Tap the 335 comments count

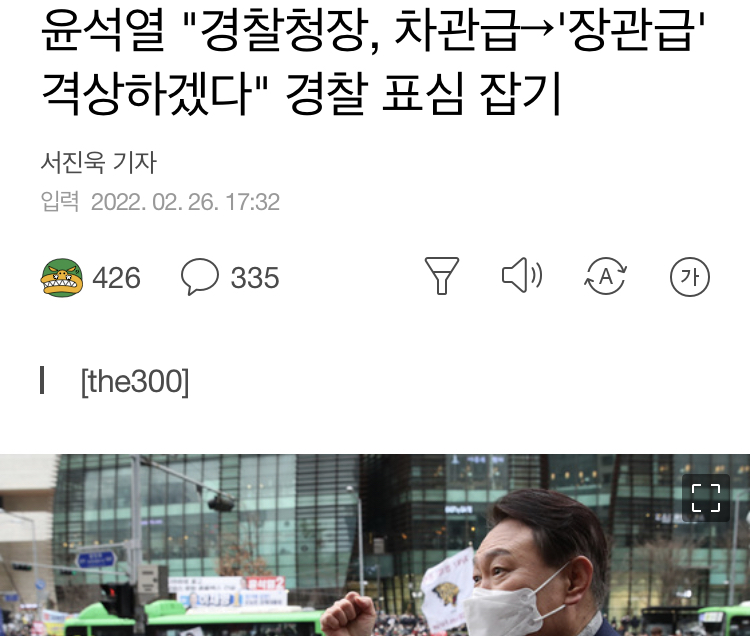point(255,278)
